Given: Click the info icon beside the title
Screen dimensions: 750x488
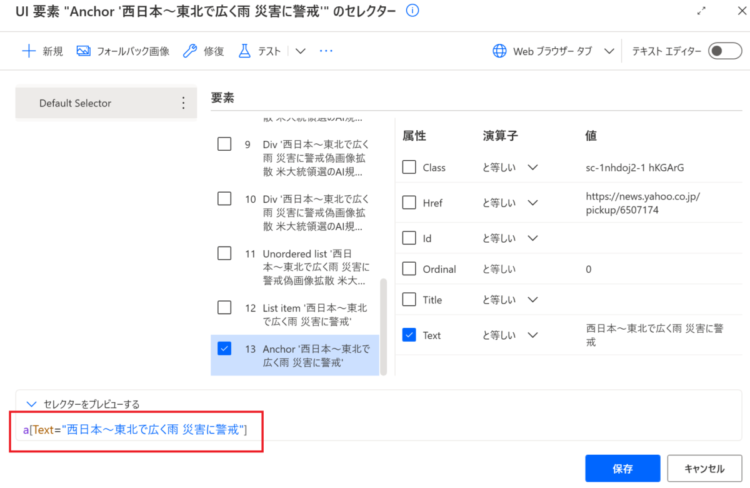Looking at the screenshot, I should pos(412,11).
